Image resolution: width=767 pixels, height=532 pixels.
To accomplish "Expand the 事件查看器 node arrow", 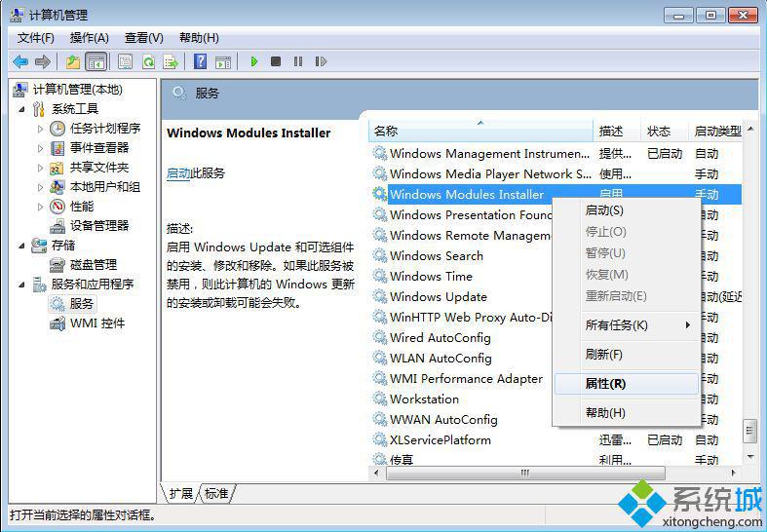I will point(41,148).
